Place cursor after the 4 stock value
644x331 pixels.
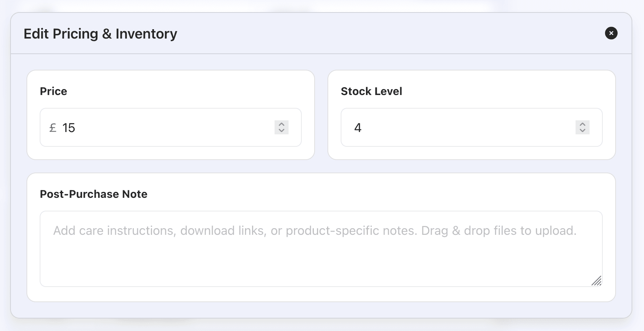click(362, 128)
